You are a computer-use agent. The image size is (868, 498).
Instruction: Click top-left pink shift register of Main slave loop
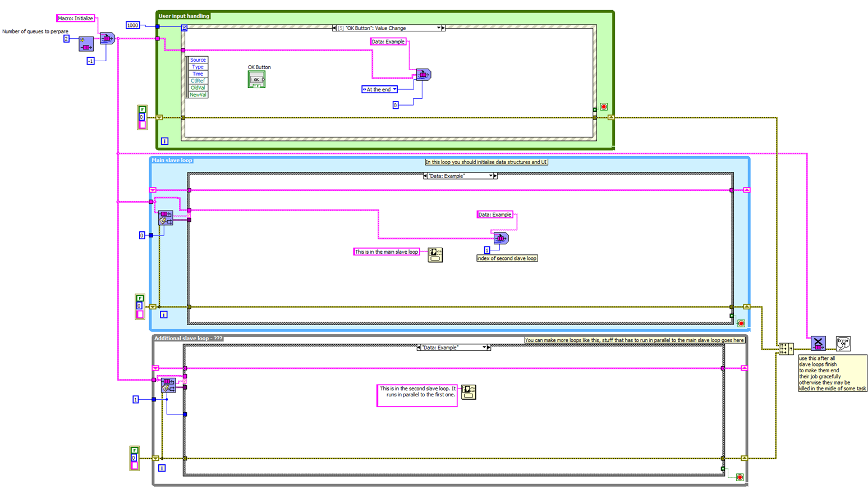[153, 190]
